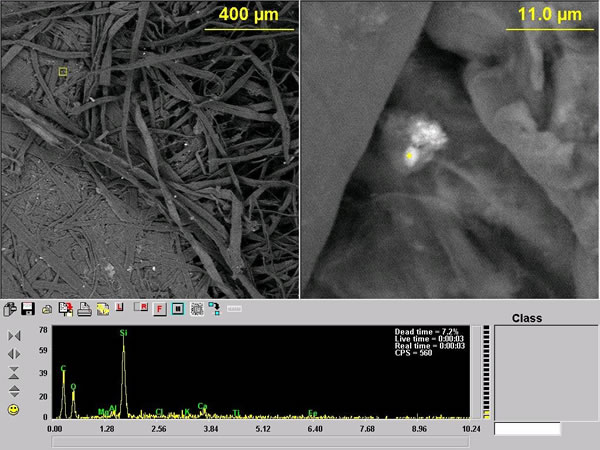The width and height of the screenshot is (600, 450).
Task: Click the horizontal scrollbar beneath spectrum
Action: (x=260, y=442)
